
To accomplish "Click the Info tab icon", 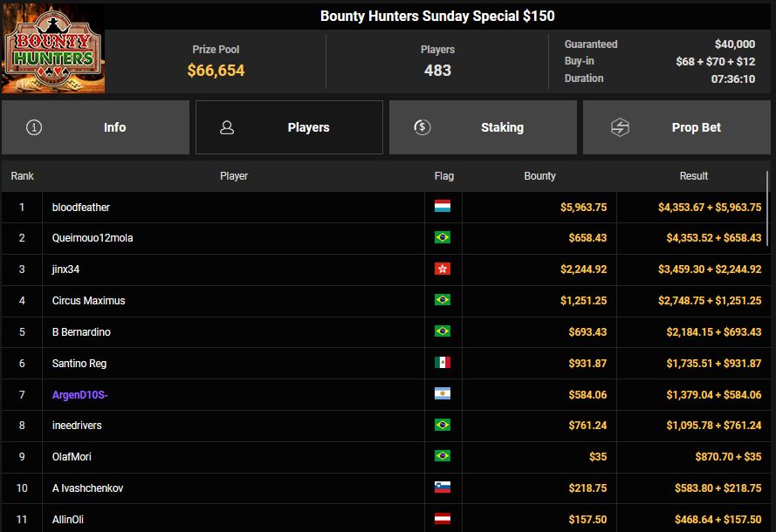I will tap(34, 127).
